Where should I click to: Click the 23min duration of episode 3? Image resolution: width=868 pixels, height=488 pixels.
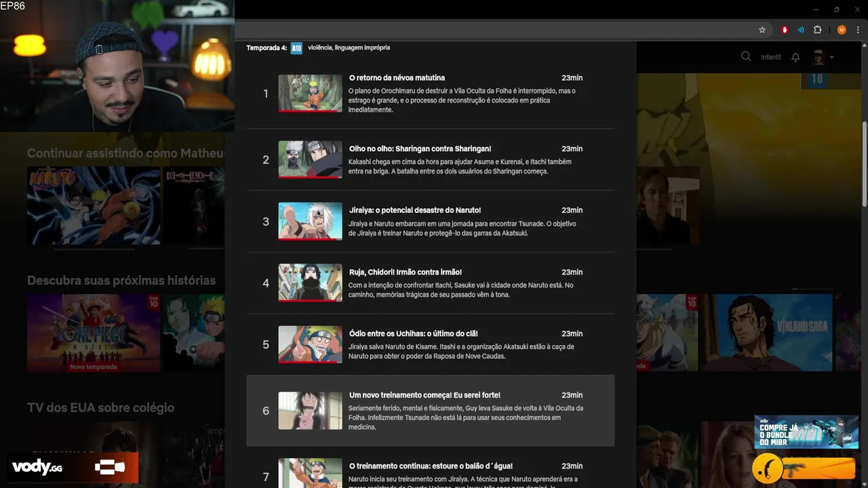572,211
